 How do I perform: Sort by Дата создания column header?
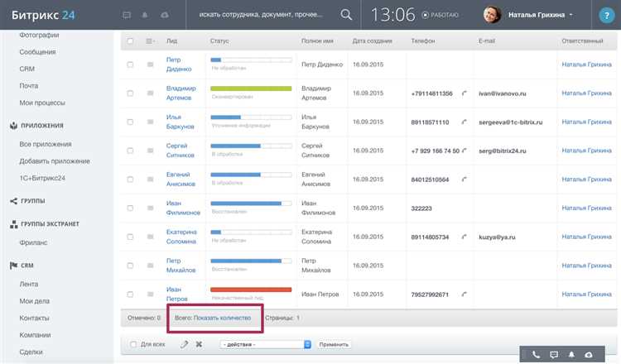373,41
